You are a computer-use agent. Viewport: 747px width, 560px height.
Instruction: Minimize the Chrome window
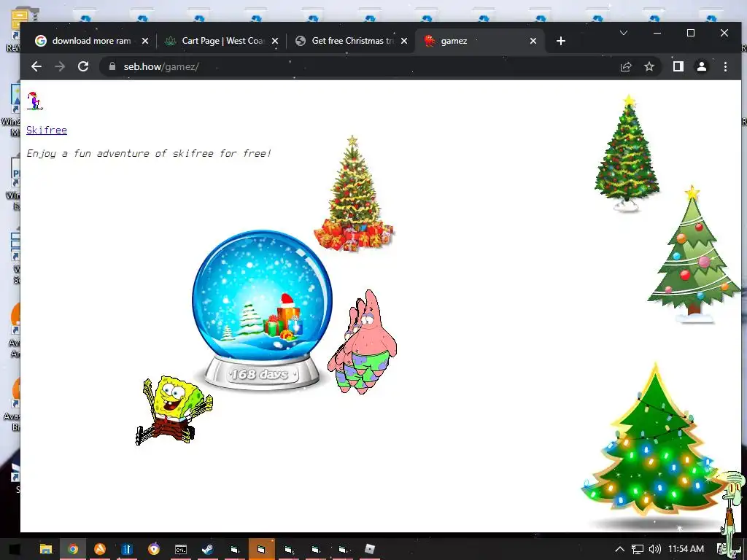click(657, 33)
